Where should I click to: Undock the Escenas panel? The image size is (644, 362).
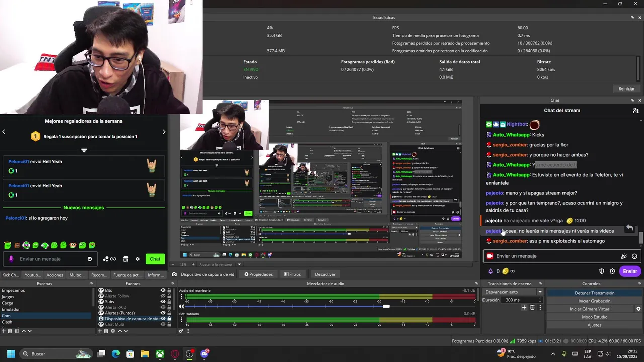coord(91,284)
